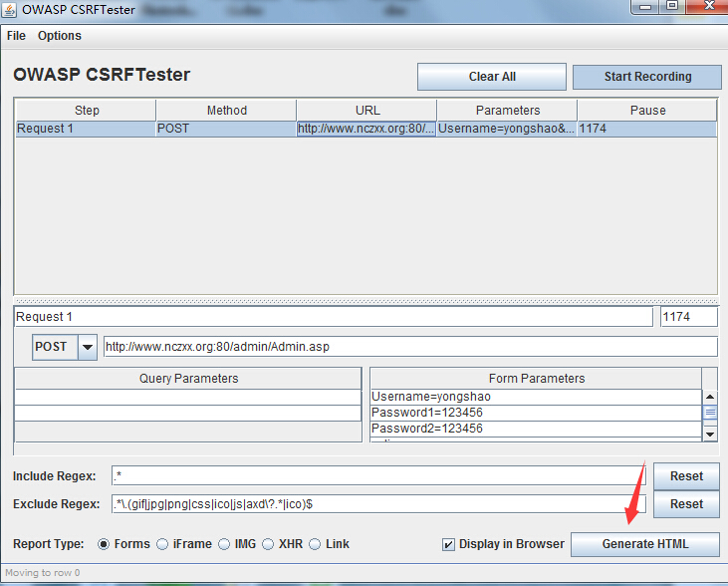Select the Username=yongshao&... parameters cell
728x586 pixels.
(x=507, y=129)
